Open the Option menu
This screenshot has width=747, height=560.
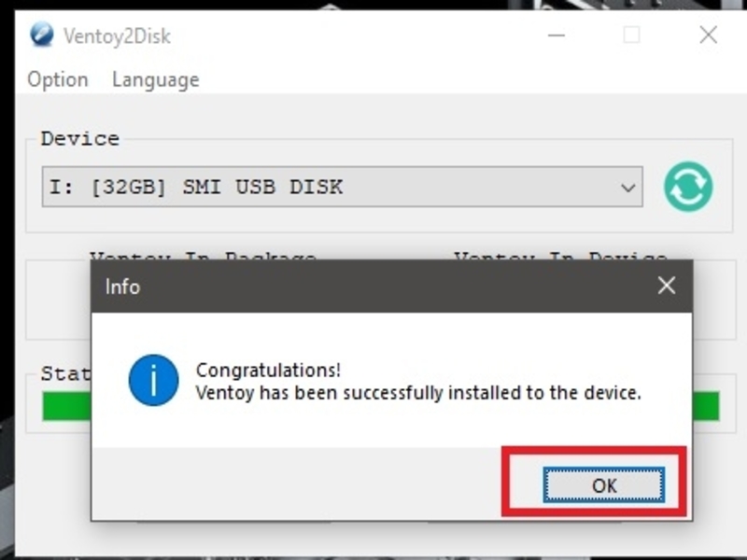click(x=58, y=80)
